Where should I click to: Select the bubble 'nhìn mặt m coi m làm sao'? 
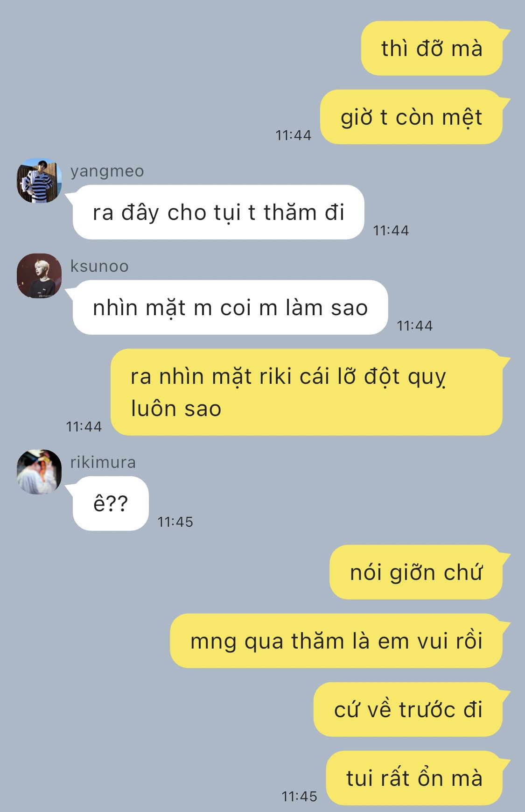click(231, 308)
